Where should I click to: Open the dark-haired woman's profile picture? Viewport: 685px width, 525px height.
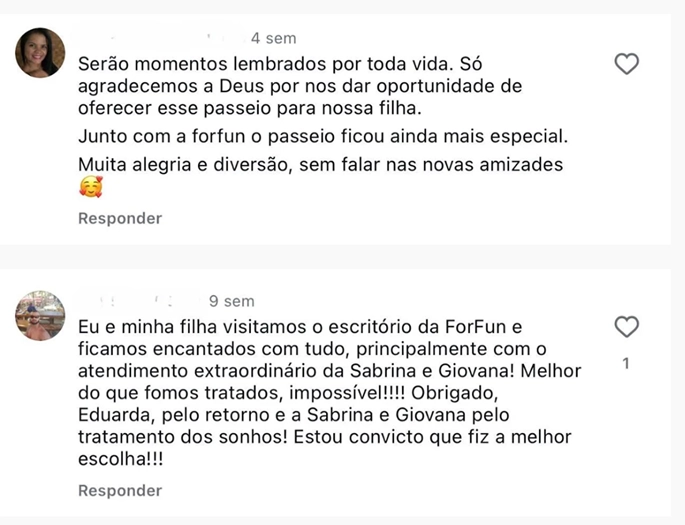coord(41,53)
